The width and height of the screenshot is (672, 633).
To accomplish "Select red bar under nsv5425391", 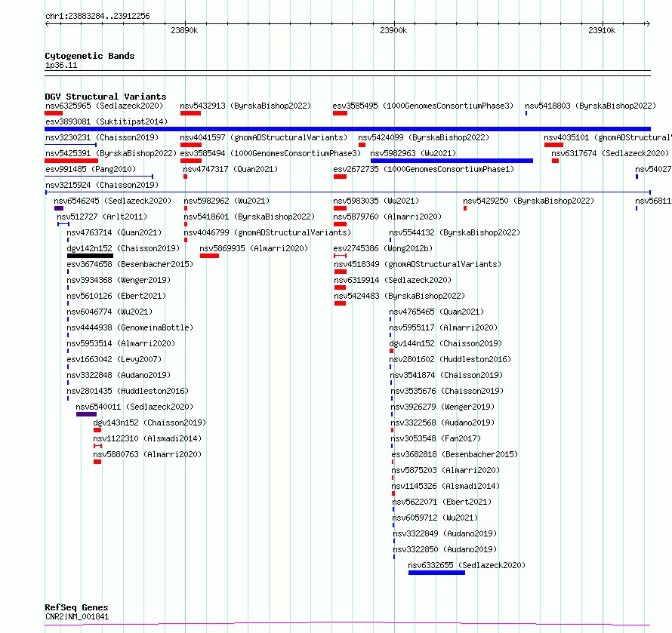I will pos(72,161).
